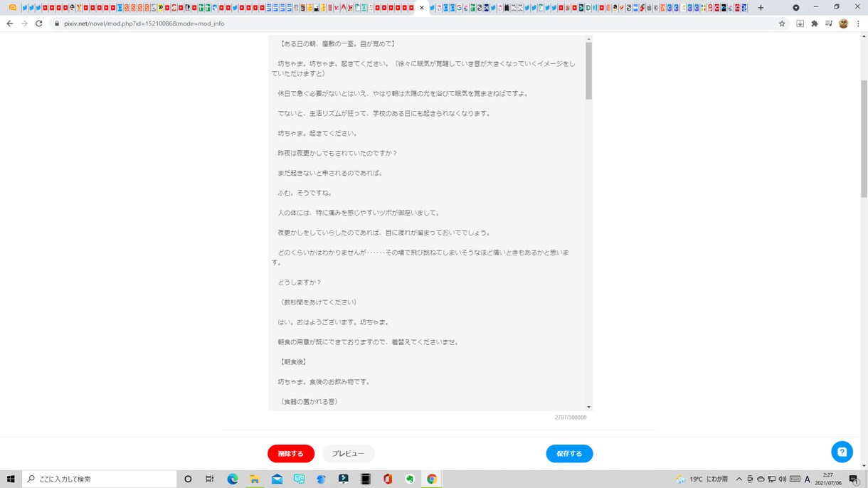
Task: Open the volume speaker tray icon
Action: [783, 479]
